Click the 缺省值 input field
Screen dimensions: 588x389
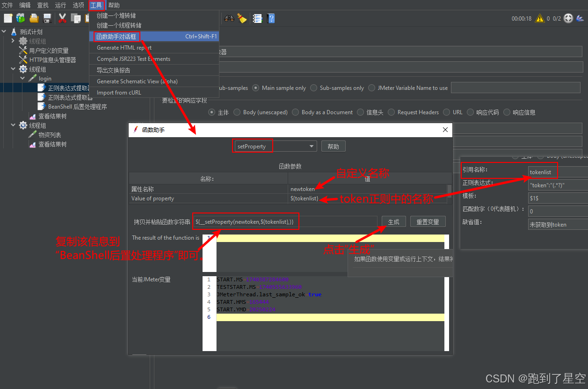558,224
